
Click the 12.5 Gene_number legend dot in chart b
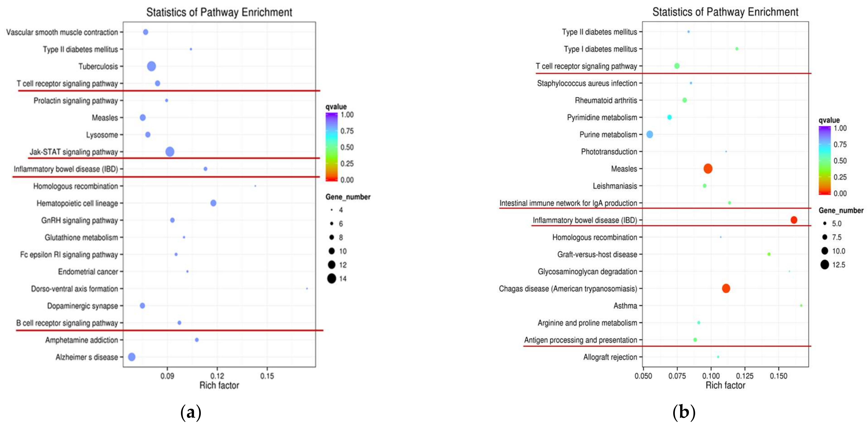[x=825, y=265]
